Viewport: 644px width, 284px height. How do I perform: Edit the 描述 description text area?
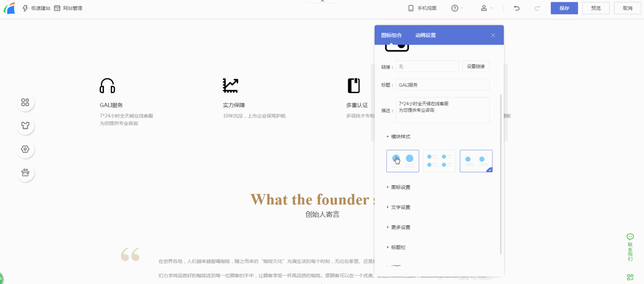(442, 110)
